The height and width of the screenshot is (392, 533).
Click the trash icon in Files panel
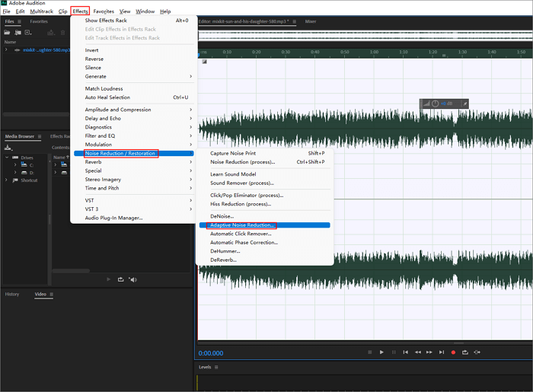point(62,33)
